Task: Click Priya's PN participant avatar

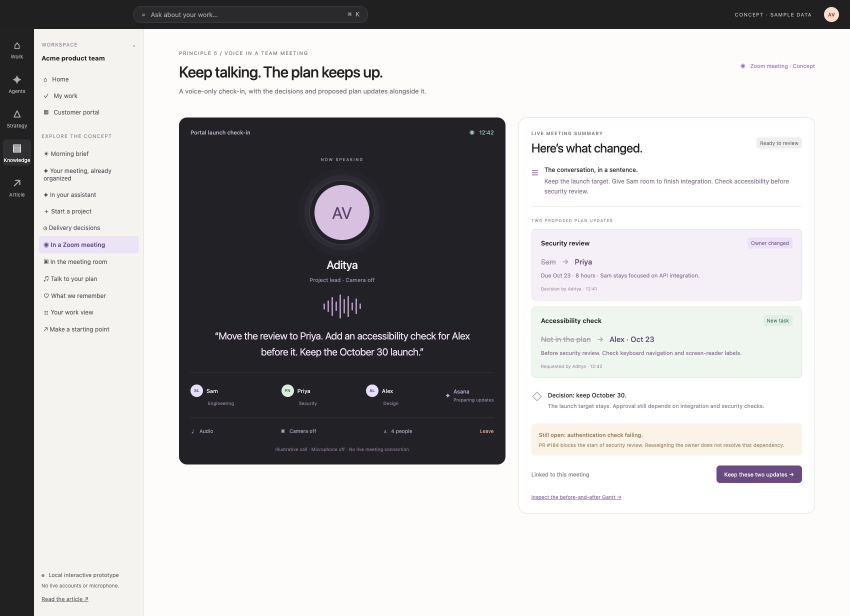Action: 287,391
